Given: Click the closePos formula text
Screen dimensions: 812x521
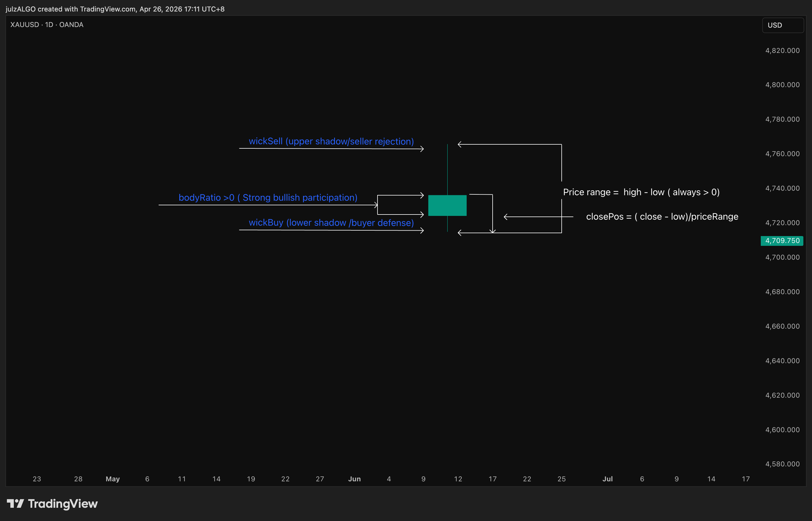Looking at the screenshot, I should (662, 217).
